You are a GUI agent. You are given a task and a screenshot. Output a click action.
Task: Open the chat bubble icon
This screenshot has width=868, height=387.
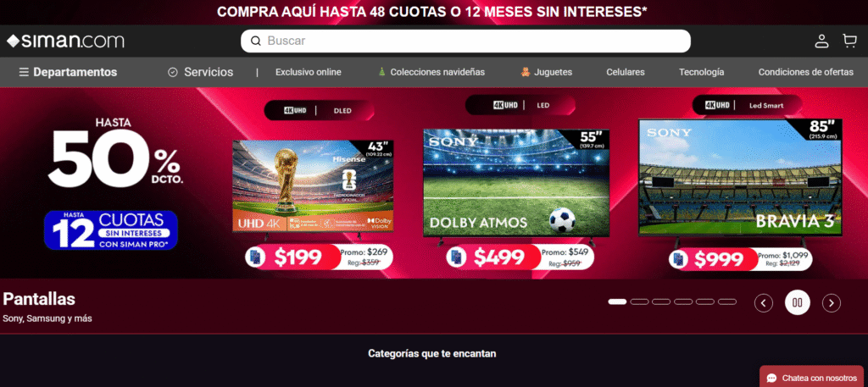click(x=771, y=379)
